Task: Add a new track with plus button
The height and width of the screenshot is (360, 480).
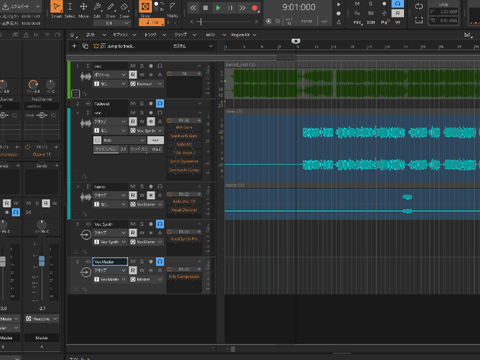Action: click(74, 46)
